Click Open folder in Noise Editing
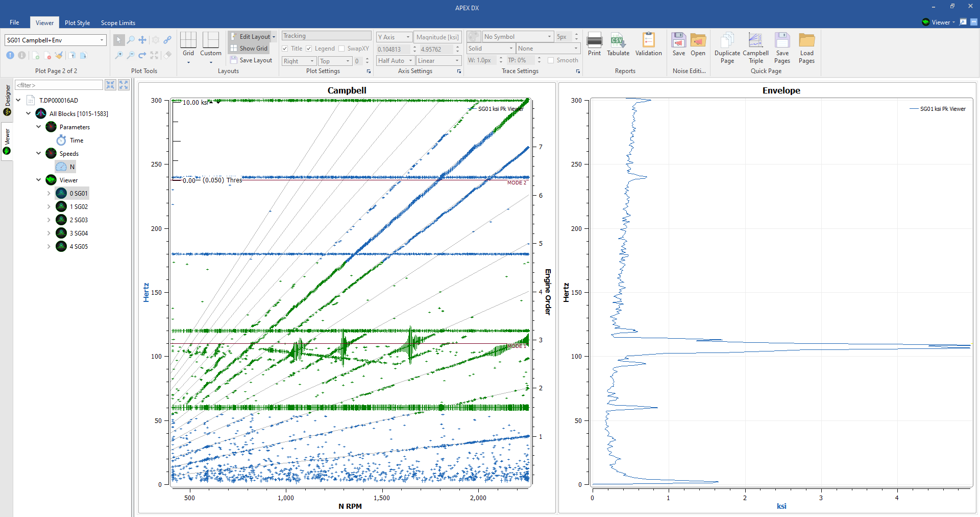Viewport: 980px width, 517px height. point(698,44)
